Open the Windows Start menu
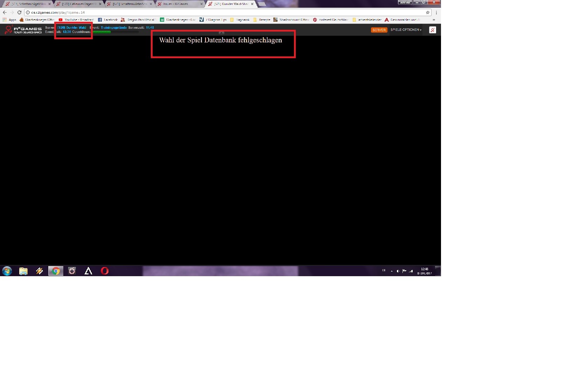This screenshot has width=588, height=368. click(x=7, y=271)
